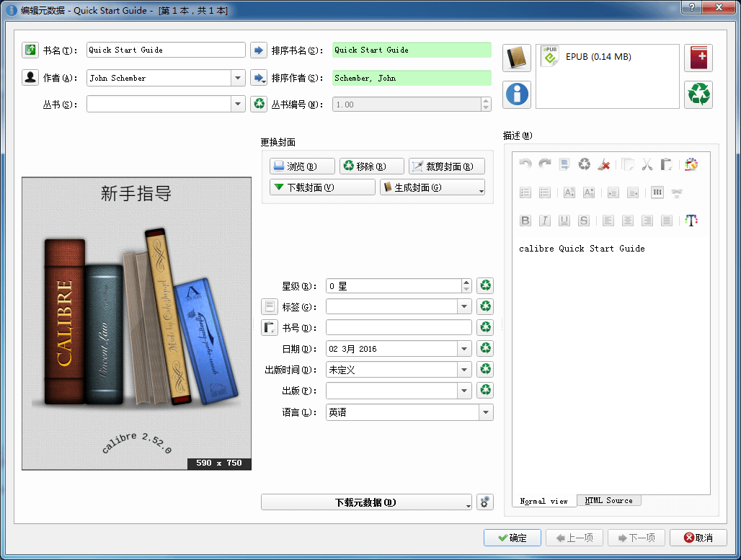Apply superscript formatting
This screenshot has width=741, height=560.
coord(569,192)
